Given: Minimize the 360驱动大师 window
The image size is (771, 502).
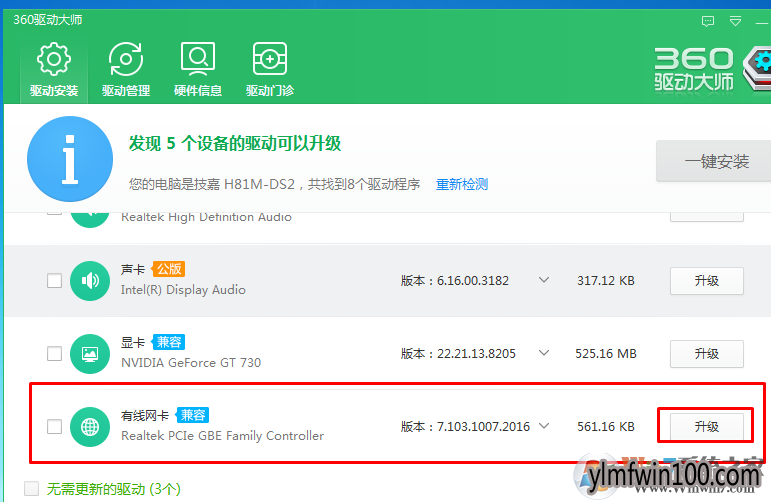Looking at the screenshot, I should pyautogui.click(x=762, y=22).
